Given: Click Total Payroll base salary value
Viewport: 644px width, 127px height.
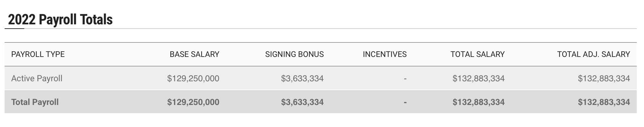Looking at the screenshot, I should point(193,102).
